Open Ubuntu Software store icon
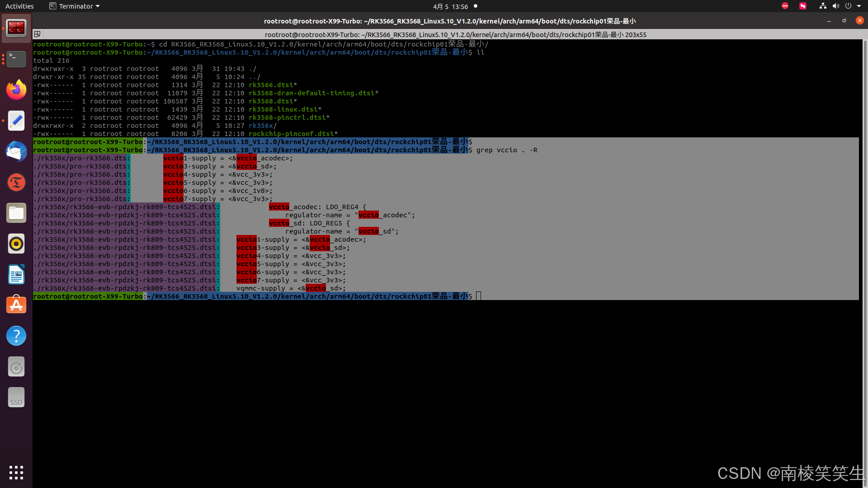The width and height of the screenshot is (868, 488). pyautogui.click(x=16, y=305)
